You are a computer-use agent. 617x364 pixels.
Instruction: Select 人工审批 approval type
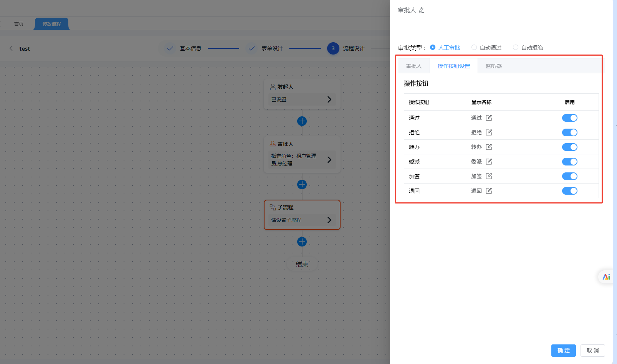point(445,48)
